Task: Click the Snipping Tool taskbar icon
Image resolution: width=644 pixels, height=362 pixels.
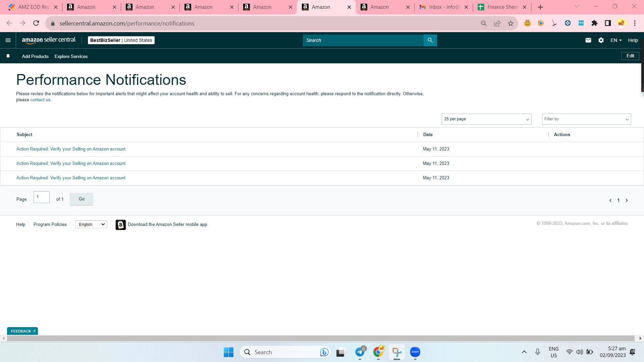Action: click(x=397, y=352)
